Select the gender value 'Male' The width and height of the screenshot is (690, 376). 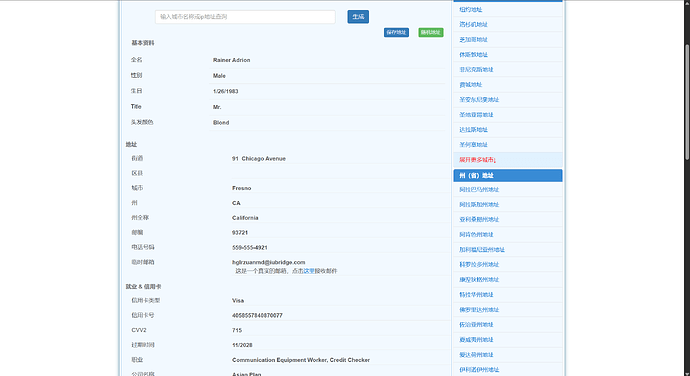219,76
